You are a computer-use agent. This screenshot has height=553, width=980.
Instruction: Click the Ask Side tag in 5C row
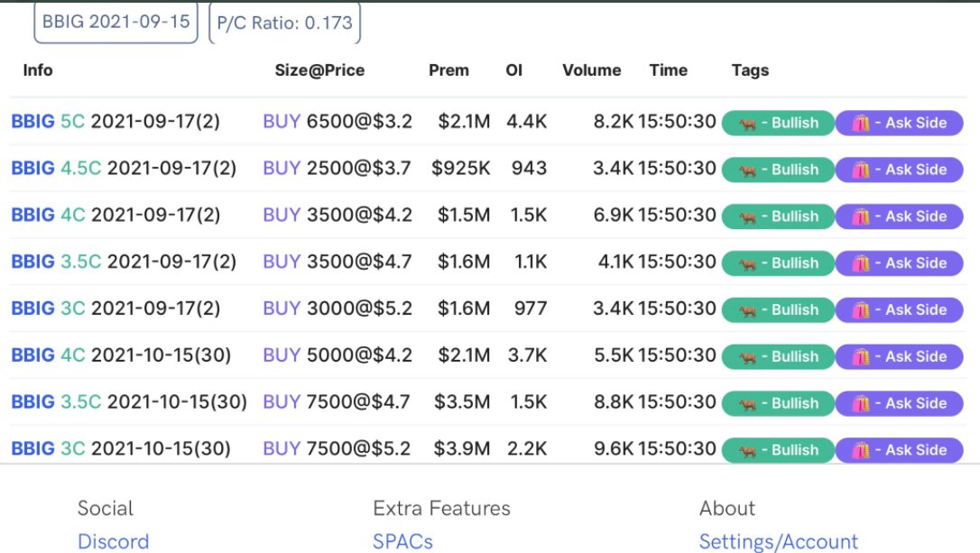(x=900, y=123)
